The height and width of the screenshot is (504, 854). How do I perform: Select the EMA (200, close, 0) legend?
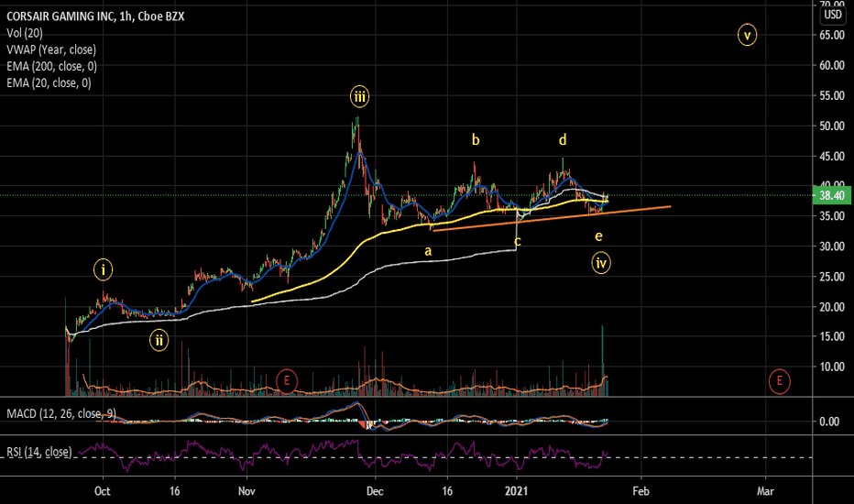point(51,67)
